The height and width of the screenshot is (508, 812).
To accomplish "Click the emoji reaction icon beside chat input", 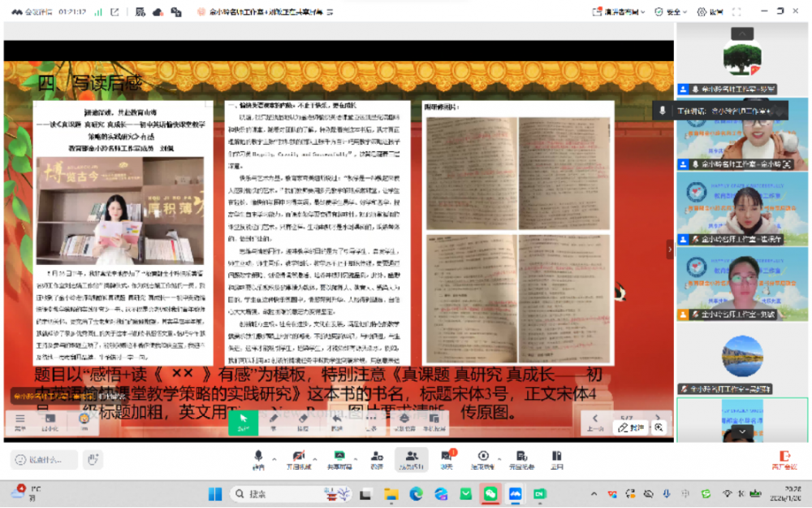I will coord(20,458).
